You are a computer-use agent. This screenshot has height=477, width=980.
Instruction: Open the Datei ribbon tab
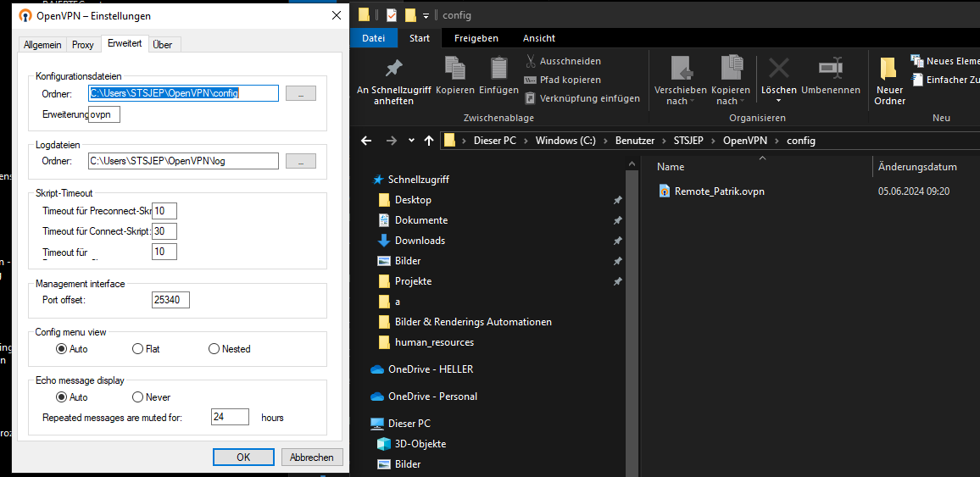click(x=373, y=38)
